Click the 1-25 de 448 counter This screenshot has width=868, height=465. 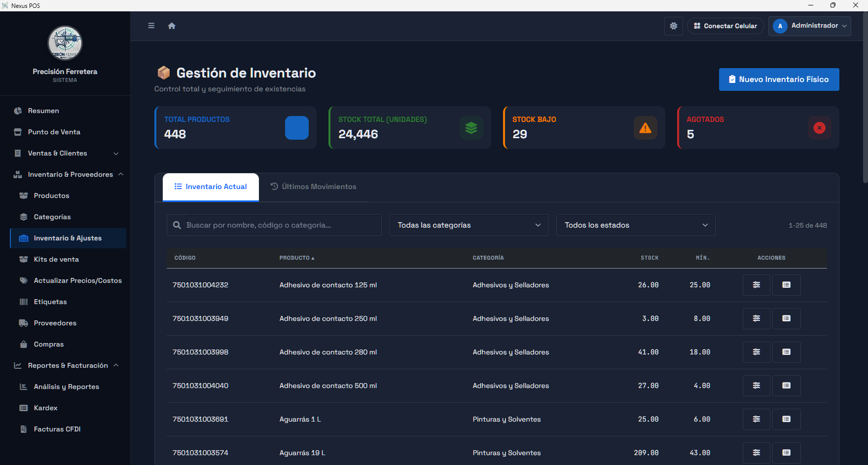coord(808,225)
